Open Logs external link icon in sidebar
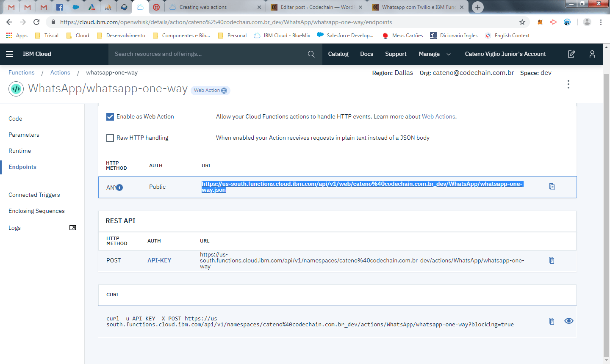 tap(73, 228)
